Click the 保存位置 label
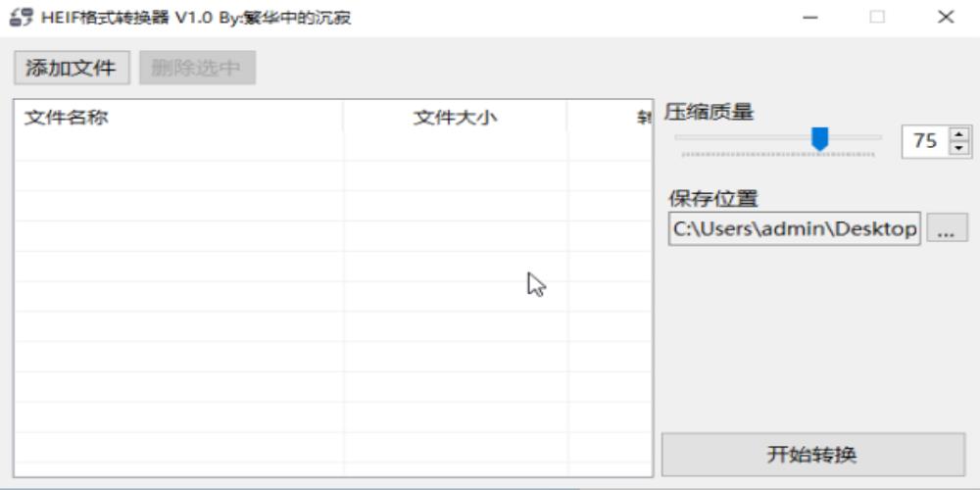Image resolution: width=980 pixels, height=490 pixels. pyautogui.click(x=713, y=199)
